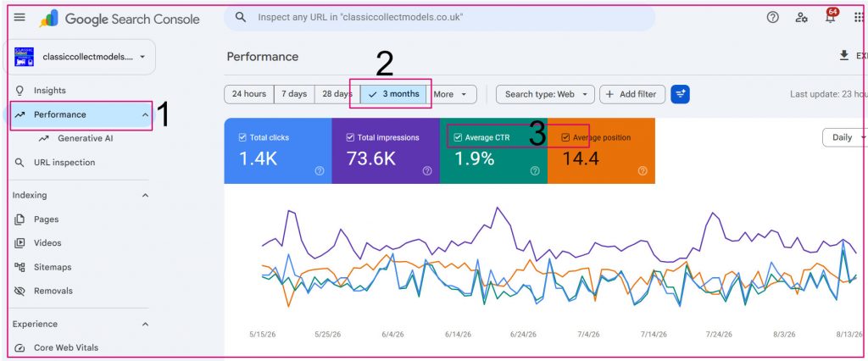Click the Removals crossed-eye icon

pos(20,291)
